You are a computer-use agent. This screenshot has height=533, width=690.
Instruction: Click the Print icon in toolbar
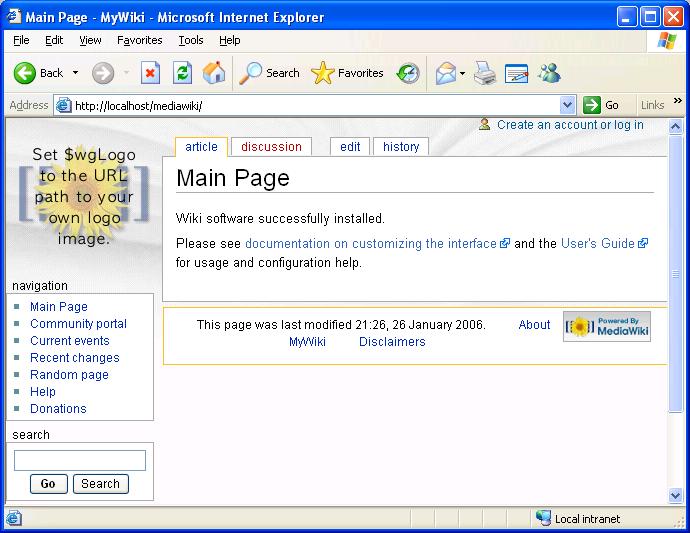pos(484,73)
